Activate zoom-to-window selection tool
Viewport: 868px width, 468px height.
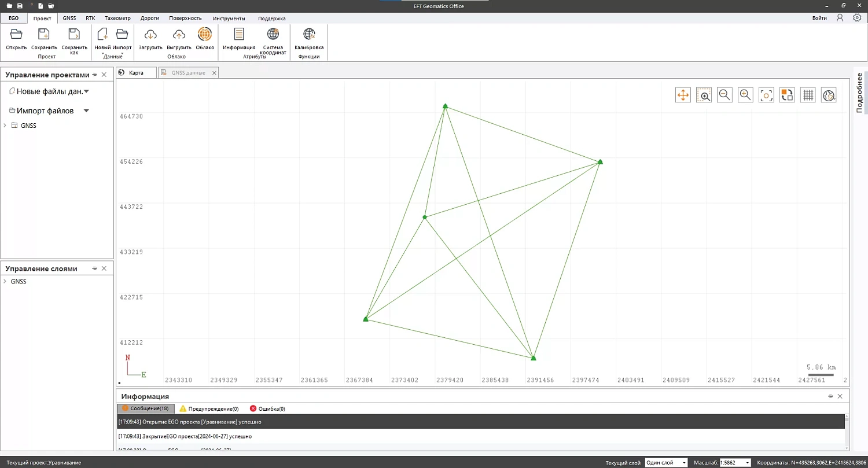point(704,95)
